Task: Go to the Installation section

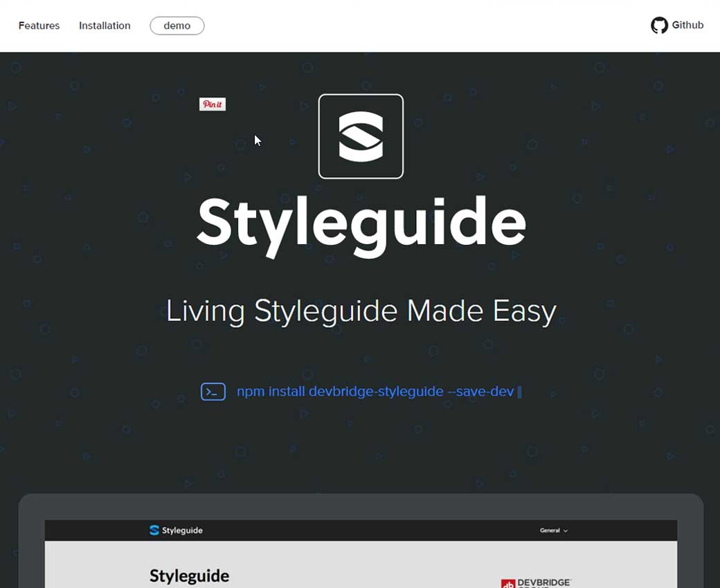Action: coord(105,26)
